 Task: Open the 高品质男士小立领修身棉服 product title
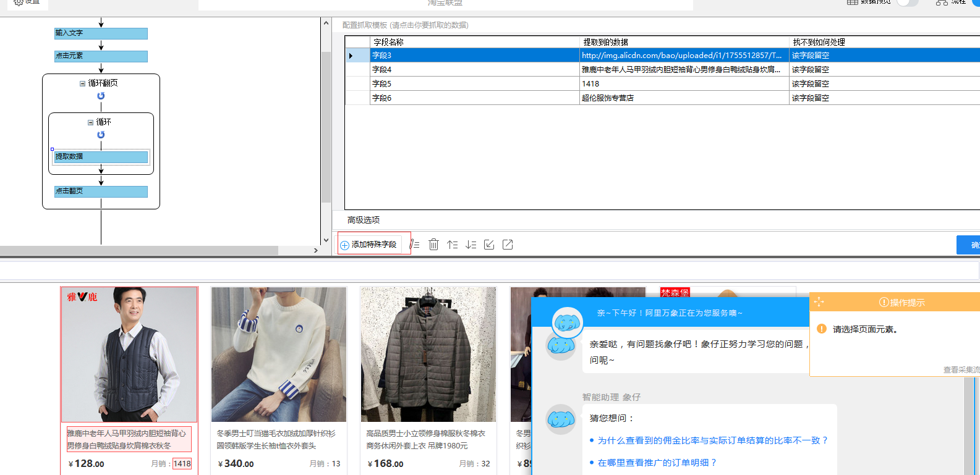click(425, 439)
